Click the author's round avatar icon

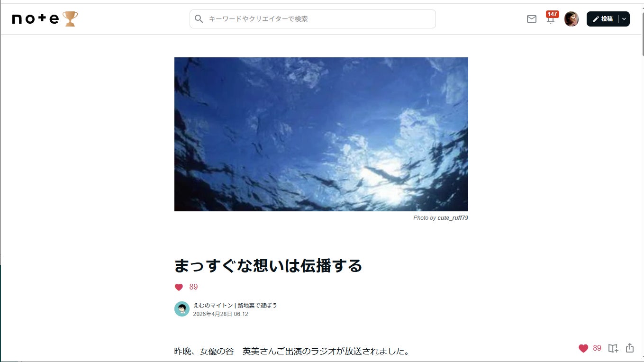[x=182, y=309]
